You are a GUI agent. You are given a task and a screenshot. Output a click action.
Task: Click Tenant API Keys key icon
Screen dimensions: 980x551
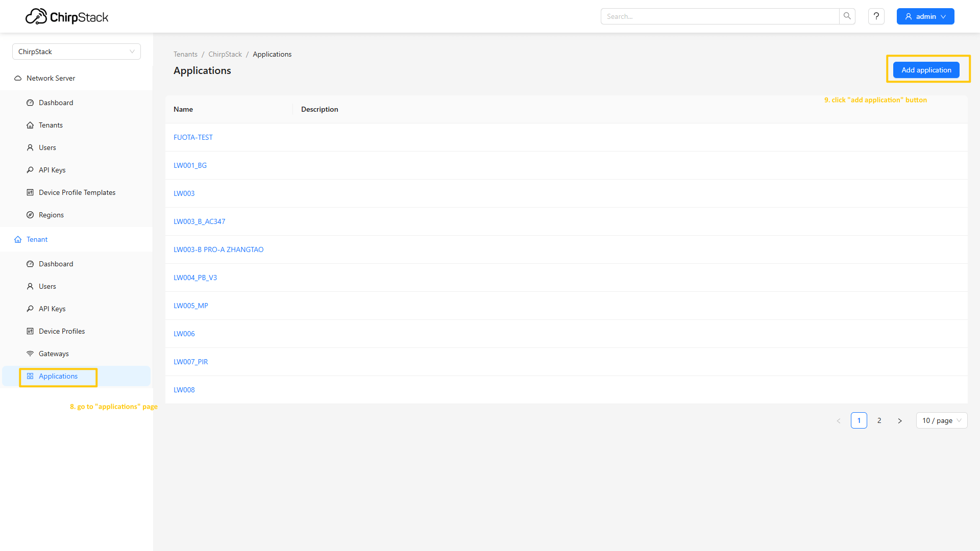click(30, 309)
